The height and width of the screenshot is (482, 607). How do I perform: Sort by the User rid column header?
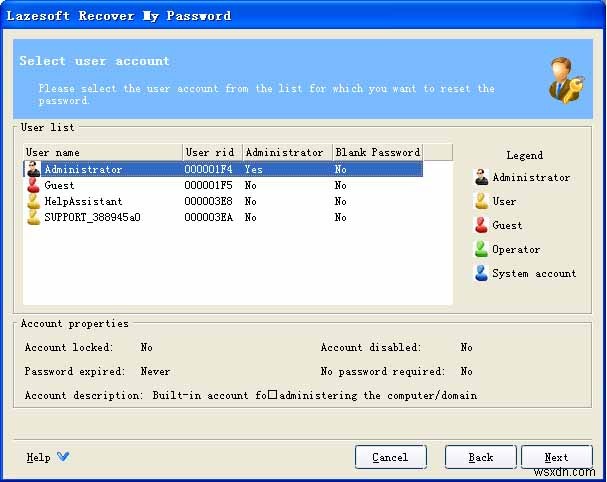tap(213, 152)
